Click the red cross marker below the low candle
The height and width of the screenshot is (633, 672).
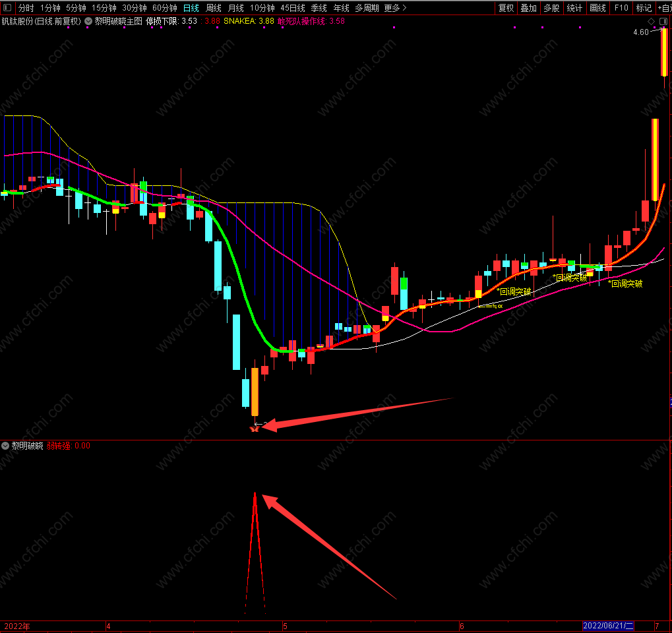[x=255, y=429]
